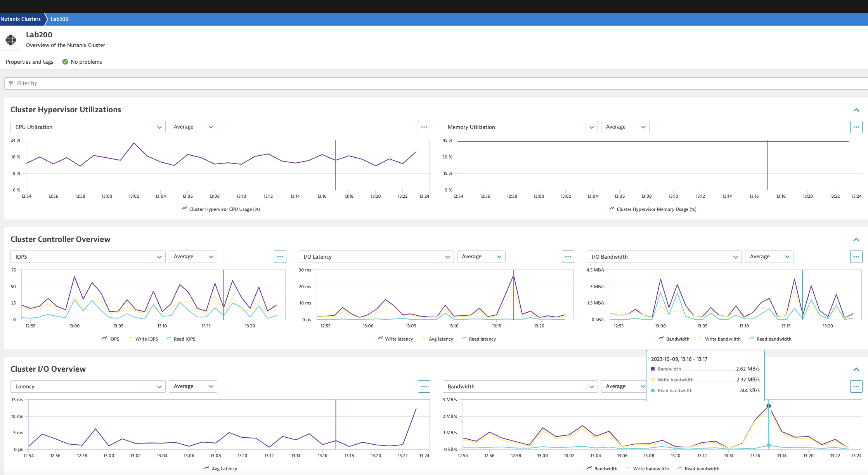This screenshot has width=868, height=475.
Task: Open the CPU Utilization metric dropdown
Action: (x=88, y=127)
